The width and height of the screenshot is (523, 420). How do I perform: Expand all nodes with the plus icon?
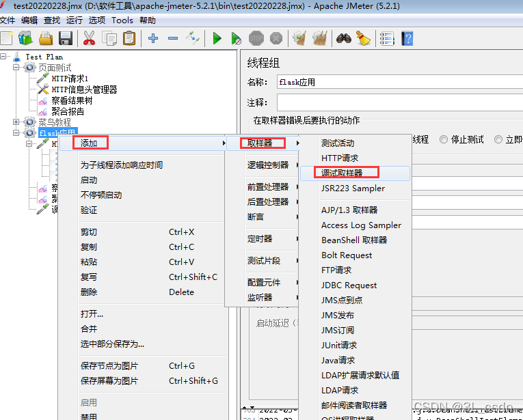(x=153, y=38)
